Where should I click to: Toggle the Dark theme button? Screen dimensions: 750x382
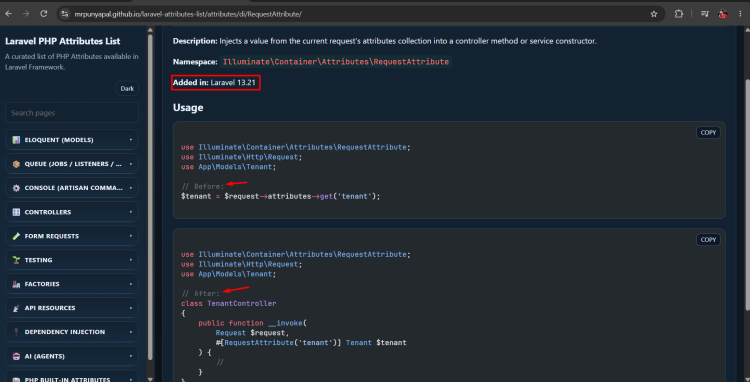(127, 88)
